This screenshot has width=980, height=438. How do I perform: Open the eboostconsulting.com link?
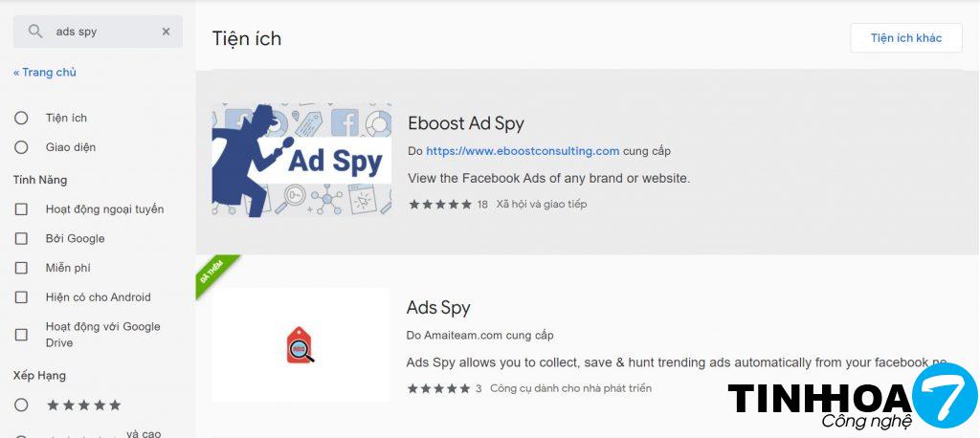tap(523, 151)
